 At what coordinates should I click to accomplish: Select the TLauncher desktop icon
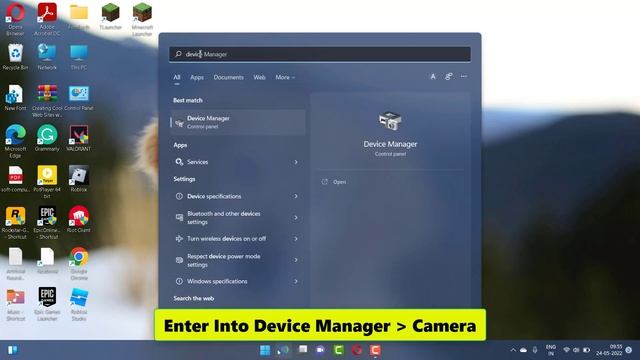(111, 16)
